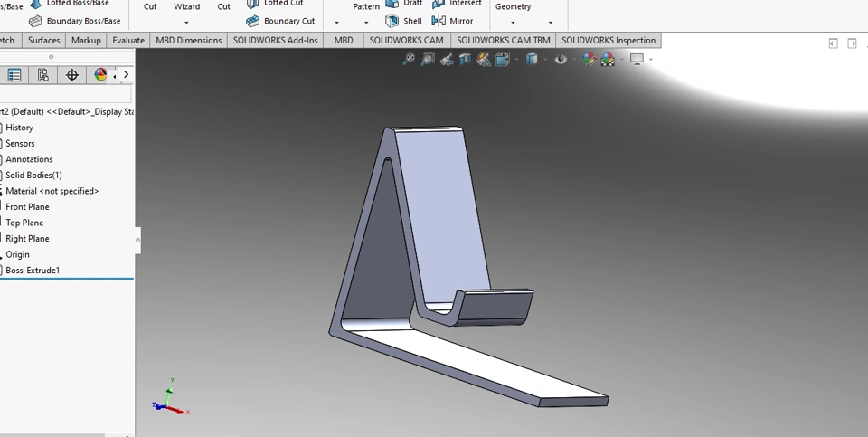This screenshot has width=868, height=437.
Task: Open the View Settings dropdown arrow
Action: click(x=650, y=60)
